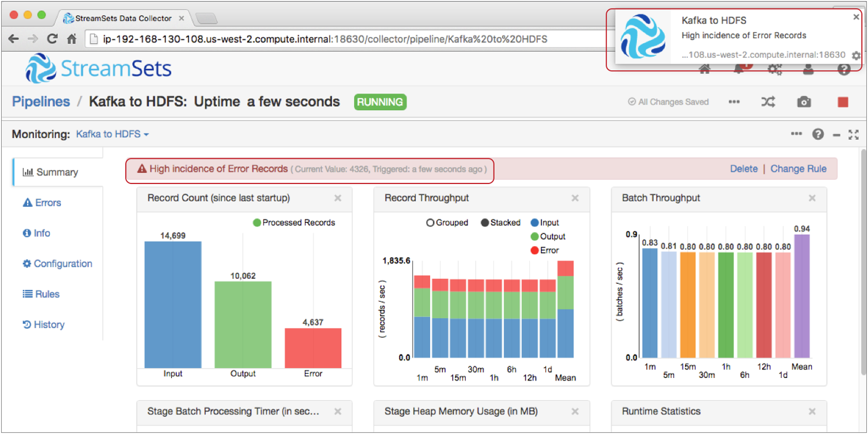This screenshot has width=868, height=434.
Task: Toggle Processed Records legend color dot
Action: pos(256,223)
